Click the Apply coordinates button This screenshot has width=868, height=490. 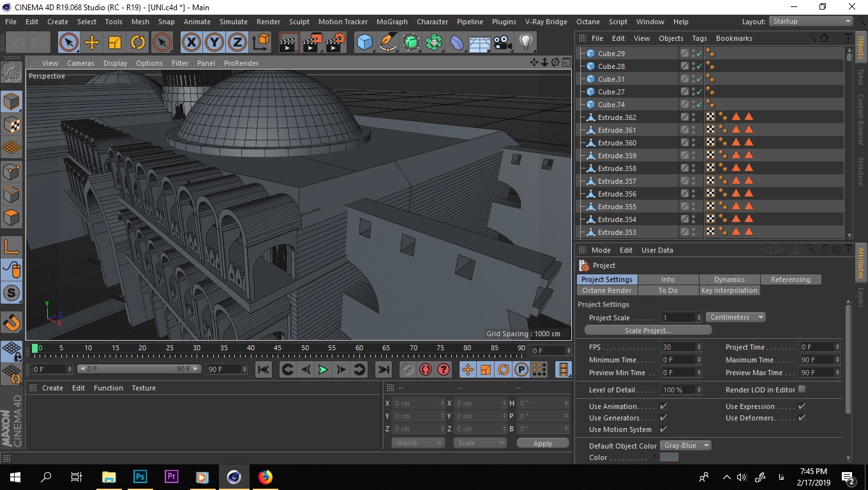(542, 443)
